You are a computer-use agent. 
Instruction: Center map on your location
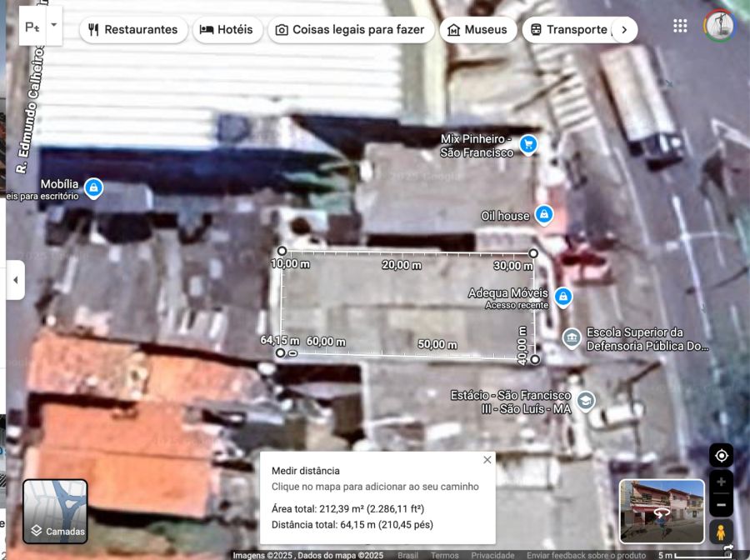(x=722, y=455)
